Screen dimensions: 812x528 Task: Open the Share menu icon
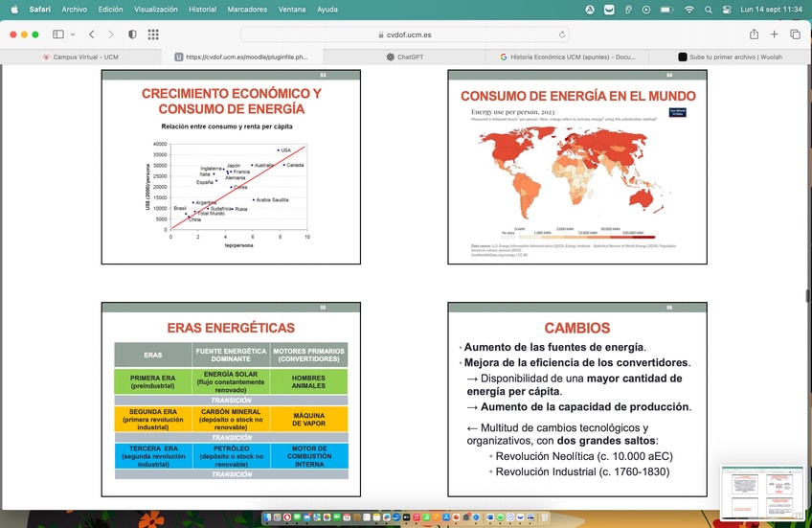point(754,34)
